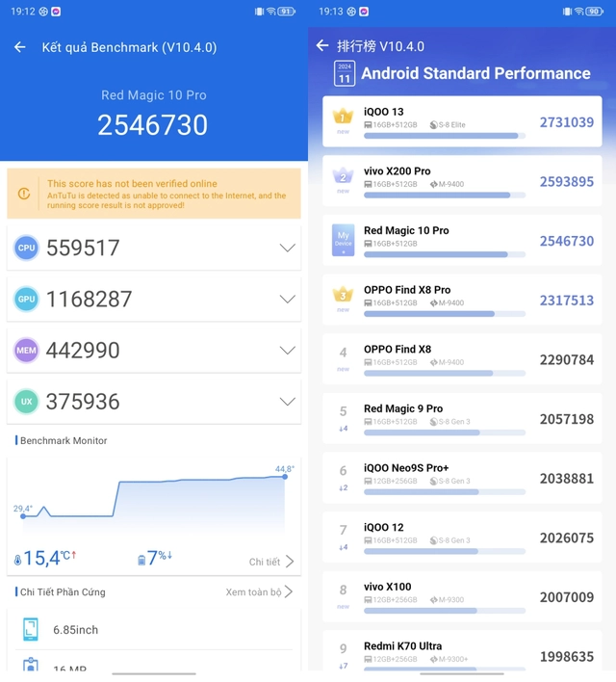Open "Chi tiết" benchmark monitor details
616x682 pixels.
(x=271, y=562)
